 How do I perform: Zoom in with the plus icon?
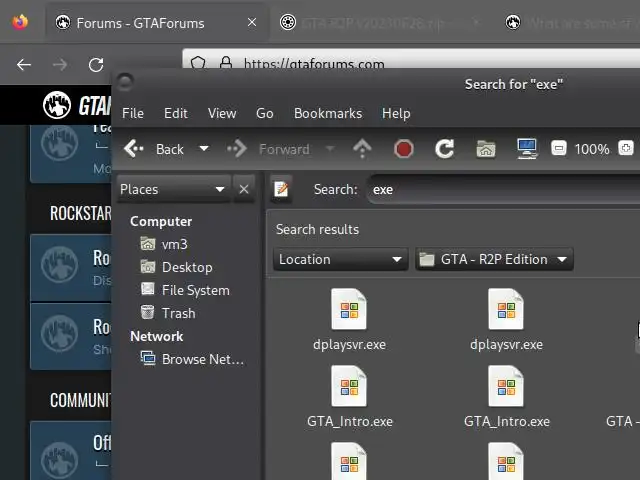[x=626, y=148]
